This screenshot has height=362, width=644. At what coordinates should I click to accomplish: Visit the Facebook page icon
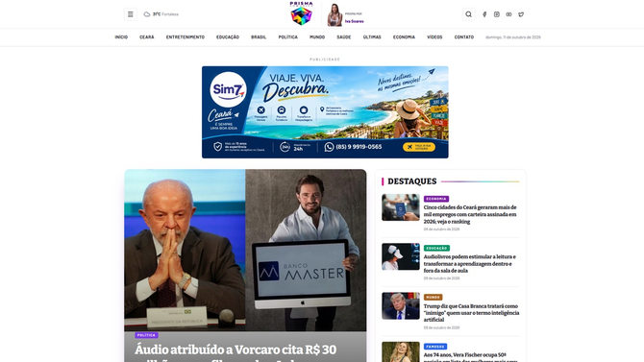(484, 14)
